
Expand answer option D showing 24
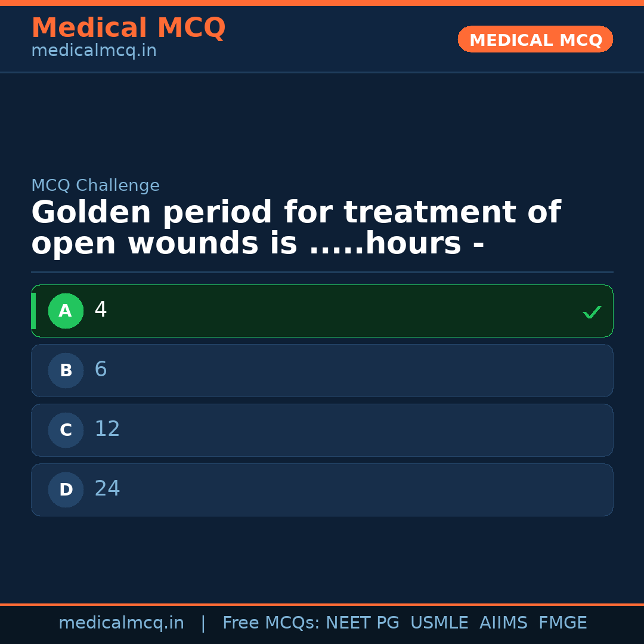[x=322, y=490]
